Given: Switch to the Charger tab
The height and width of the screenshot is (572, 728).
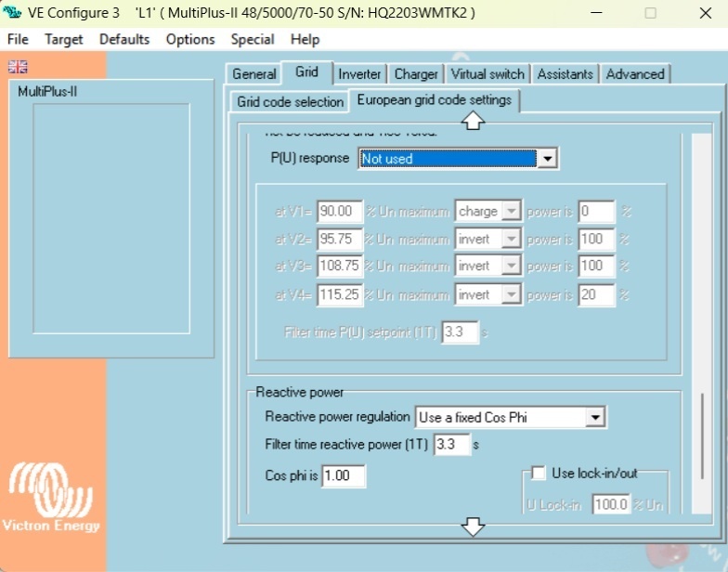Looking at the screenshot, I should 416,74.
